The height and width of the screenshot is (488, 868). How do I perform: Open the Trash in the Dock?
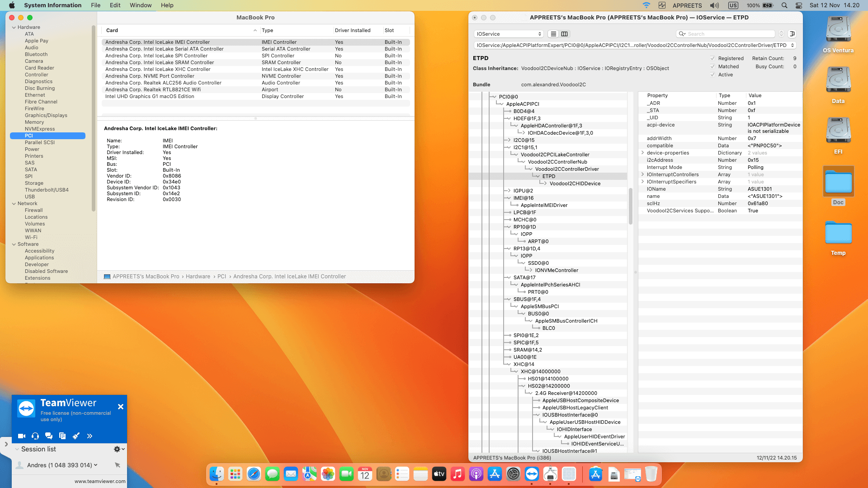[651, 474]
